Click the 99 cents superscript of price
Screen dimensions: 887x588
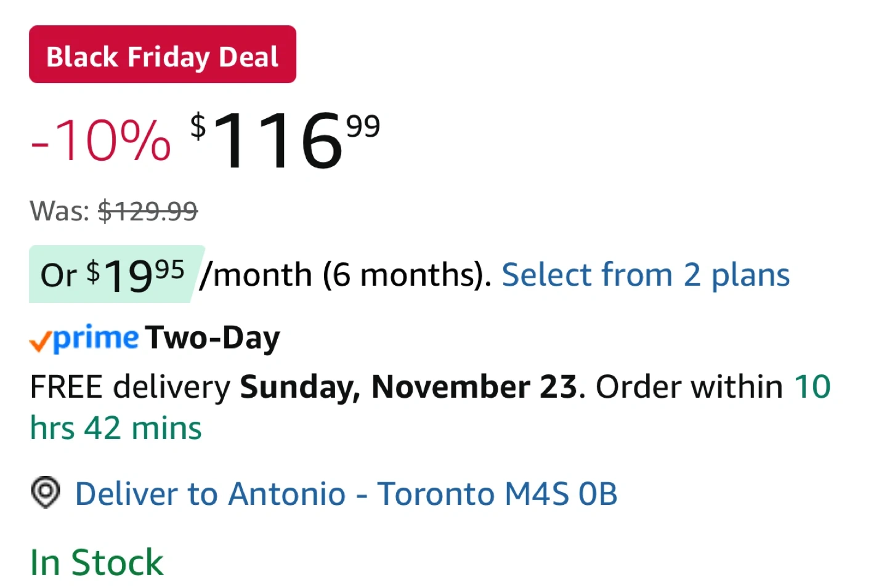[x=363, y=126]
